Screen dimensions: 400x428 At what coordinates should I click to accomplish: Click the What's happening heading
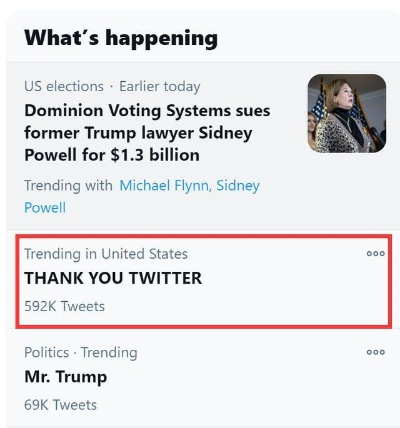point(121,38)
